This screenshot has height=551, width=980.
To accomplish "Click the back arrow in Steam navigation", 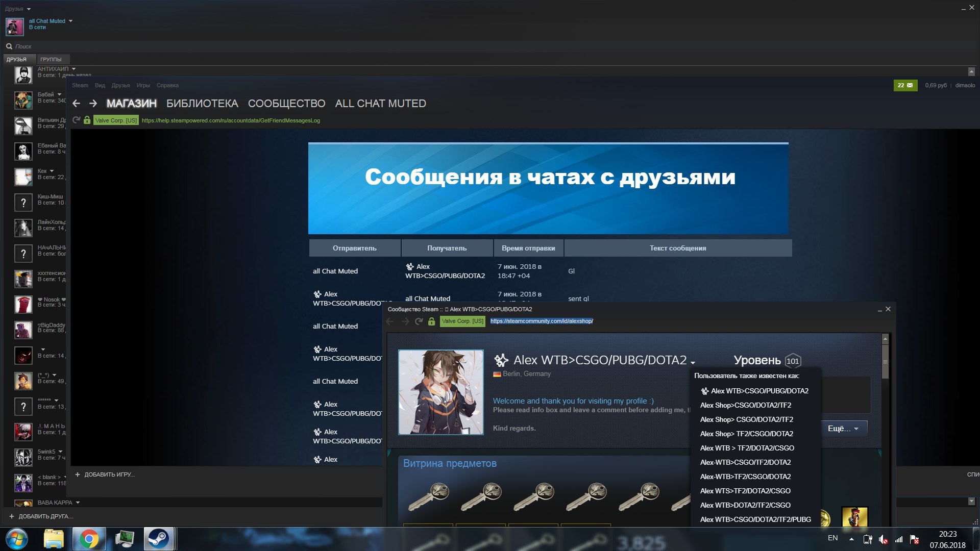I will [x=77, y=104].
